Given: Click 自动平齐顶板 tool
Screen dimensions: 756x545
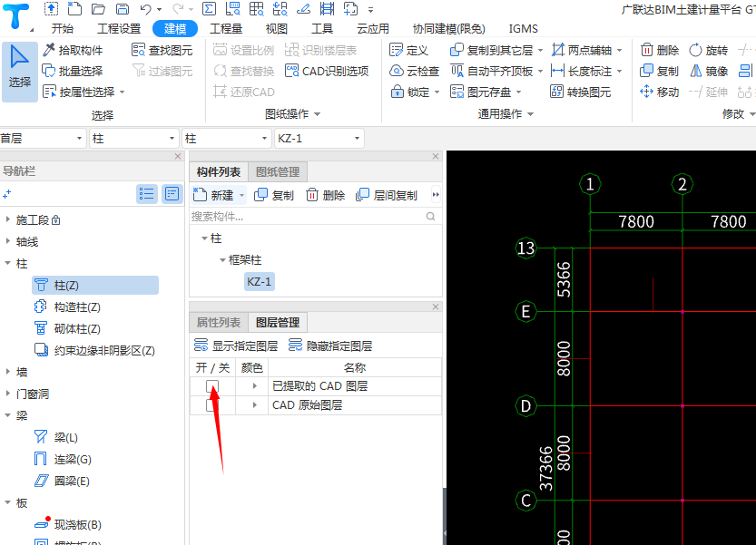Looking at the screenshot, I should click(491, 71).
